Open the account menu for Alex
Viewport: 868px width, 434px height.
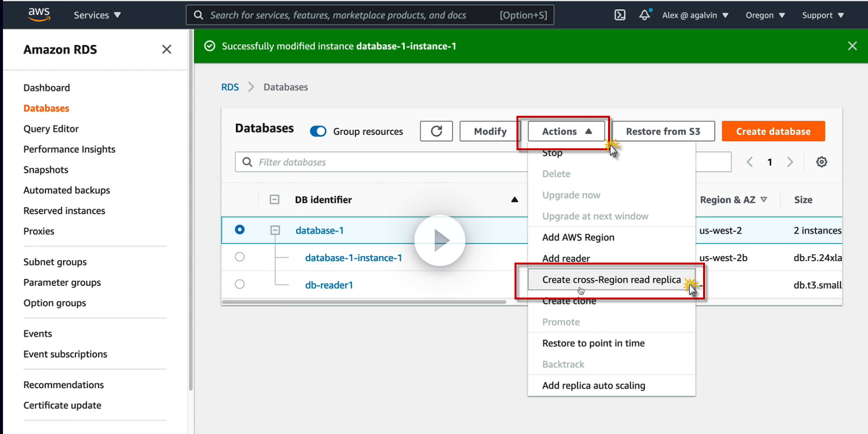(695, 15)
